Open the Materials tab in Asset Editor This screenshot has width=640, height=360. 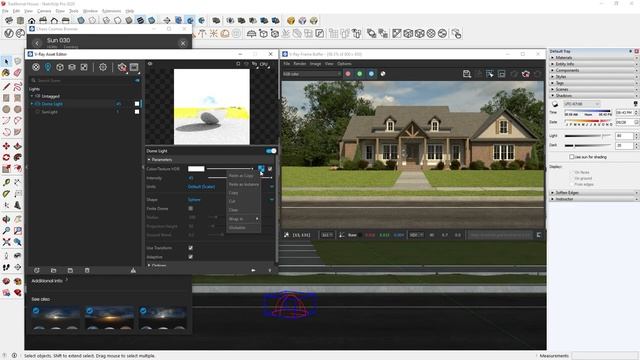click(36, 67)
